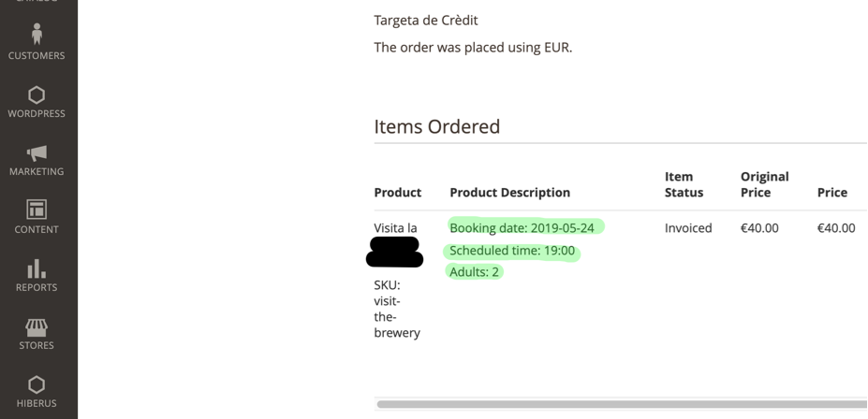868x419 pixels.
Task: Select the CUSTOMERS menu label
Action: tap(37, 56)
